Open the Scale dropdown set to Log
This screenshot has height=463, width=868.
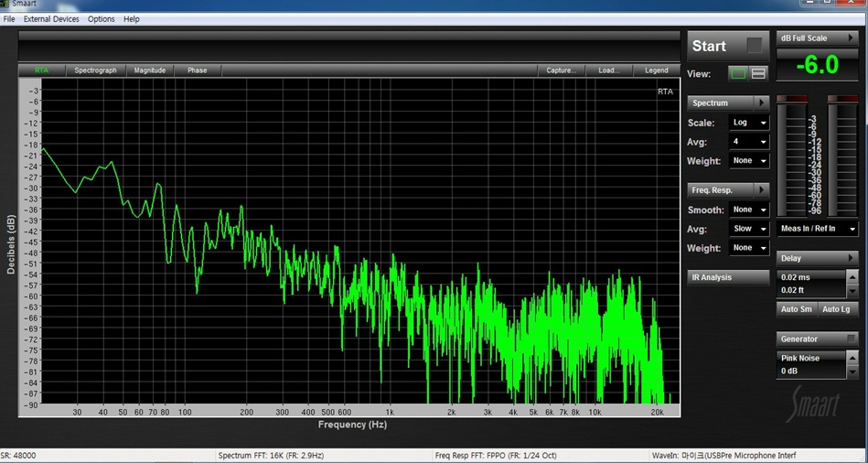click(x=749, y=123)
